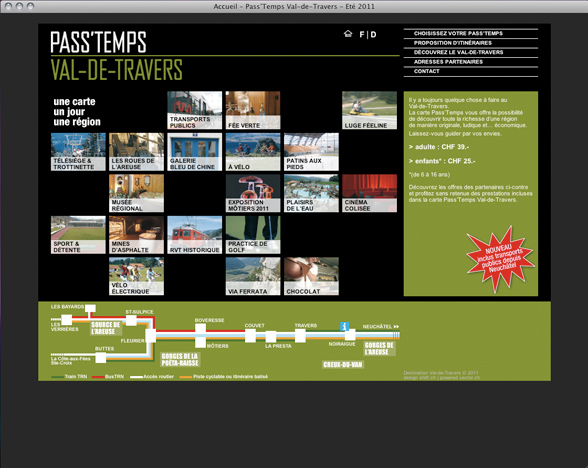Screen dimensions: 588x468
Task: Click the blue info icon at Noiraigue
Action: (344, 326)
